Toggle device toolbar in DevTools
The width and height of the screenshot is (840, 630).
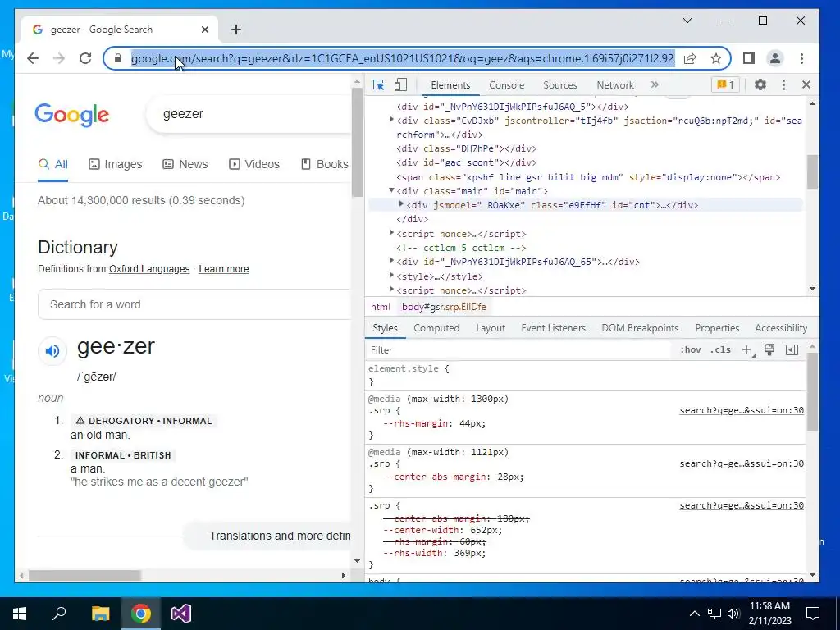tap(400, 85)
